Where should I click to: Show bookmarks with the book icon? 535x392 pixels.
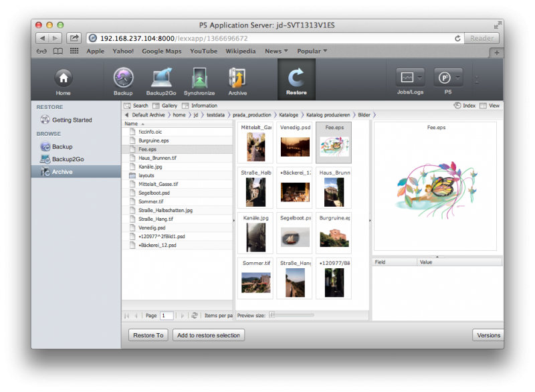pyautogui.click(x=58, y=52)
